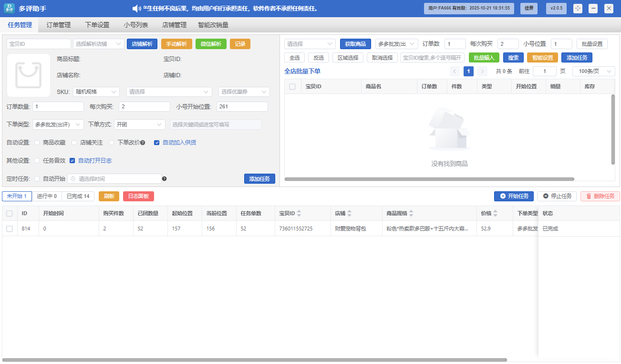The height and width of the screenshot is (364, 621).
Task: Enable the 商品收藏 checkbox
Action: tap(37, 143)
